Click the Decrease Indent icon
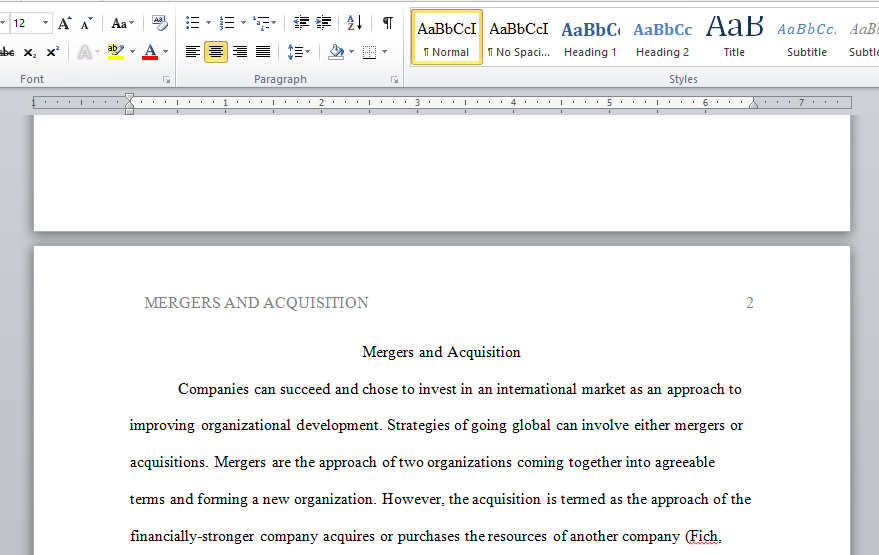The height and width of the screenshot is (555, 879). tap(301, 23)
